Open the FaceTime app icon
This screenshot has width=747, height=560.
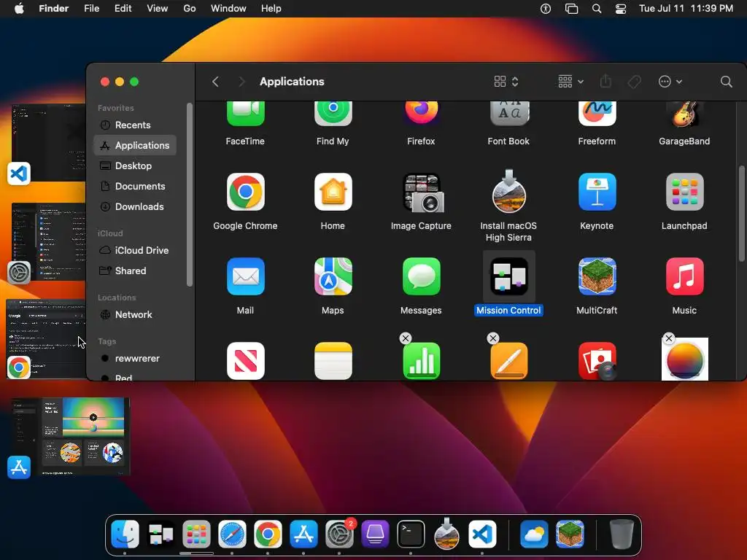click(245, 113)
